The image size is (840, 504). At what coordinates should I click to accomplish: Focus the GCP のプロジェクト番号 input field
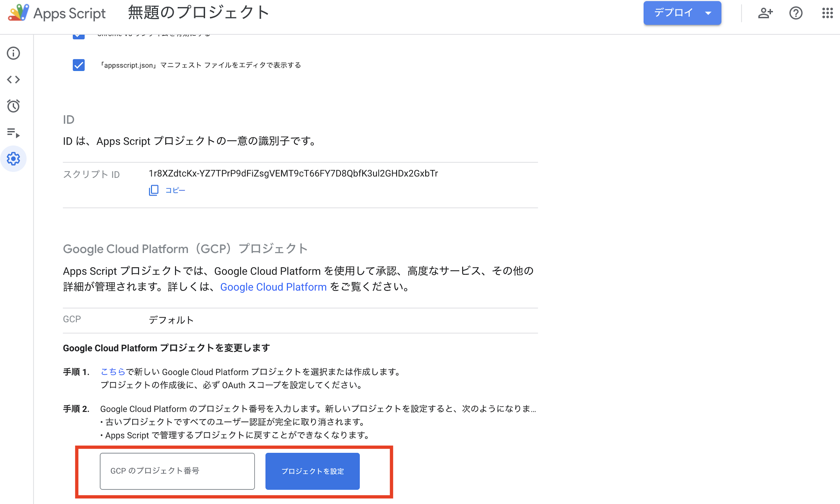pos(177,471)
